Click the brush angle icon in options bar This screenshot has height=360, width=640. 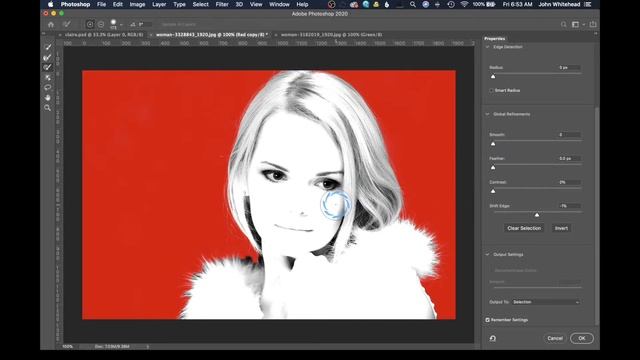133,24
